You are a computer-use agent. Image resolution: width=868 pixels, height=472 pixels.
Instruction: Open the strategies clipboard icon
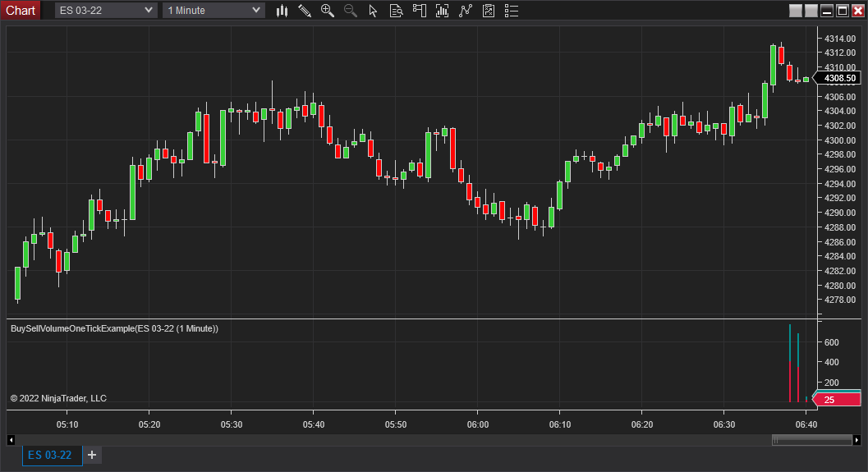[489, 11]
